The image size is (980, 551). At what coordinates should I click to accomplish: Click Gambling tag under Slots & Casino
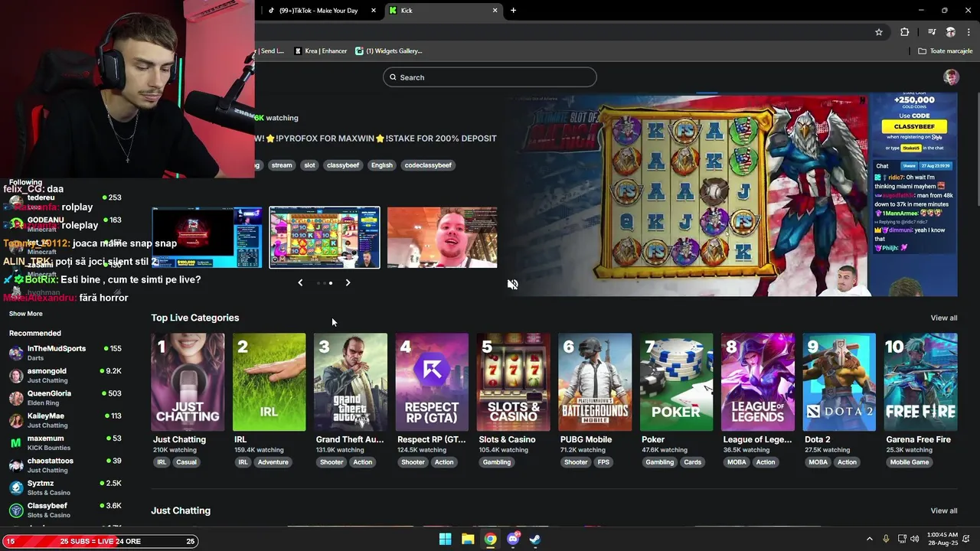[x=497, y=462]
